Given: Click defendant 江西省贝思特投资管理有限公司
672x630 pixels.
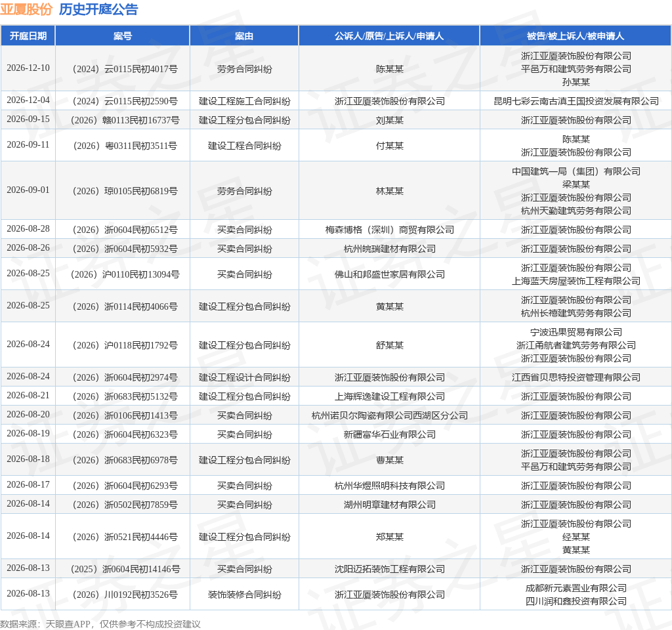Looking at the screenshot, I should pyautogui.click(x=576, y=377).
